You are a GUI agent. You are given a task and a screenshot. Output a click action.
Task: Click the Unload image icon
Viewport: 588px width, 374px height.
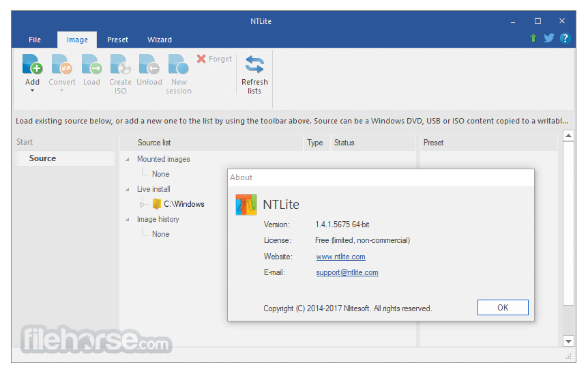coord(149,64)
